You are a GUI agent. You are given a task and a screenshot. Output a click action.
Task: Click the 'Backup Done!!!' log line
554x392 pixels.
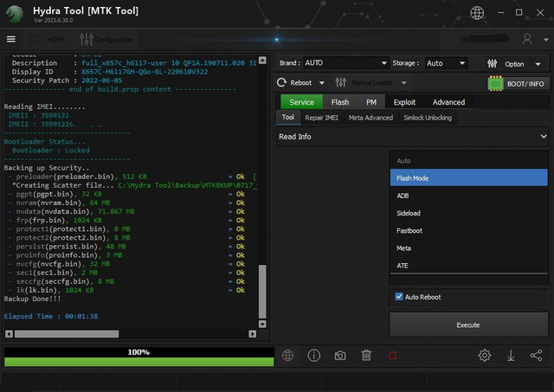[x=32, y=299]
